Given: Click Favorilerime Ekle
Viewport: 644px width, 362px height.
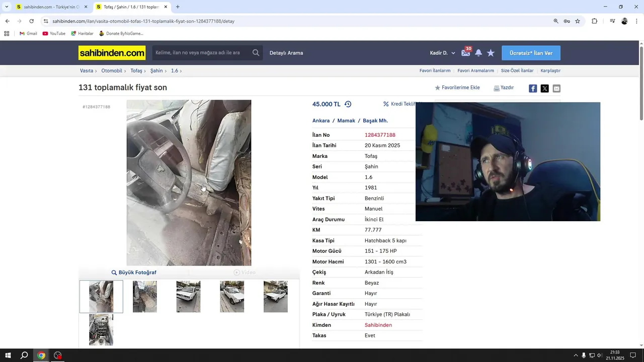Looking at the screenshot, I should [457, 87].
